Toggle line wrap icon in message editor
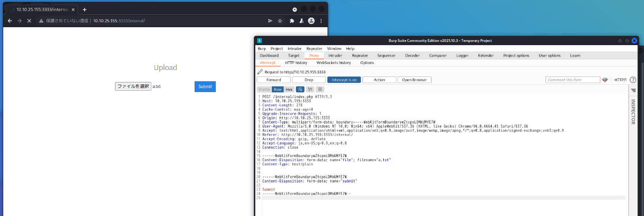 (300, 89)
